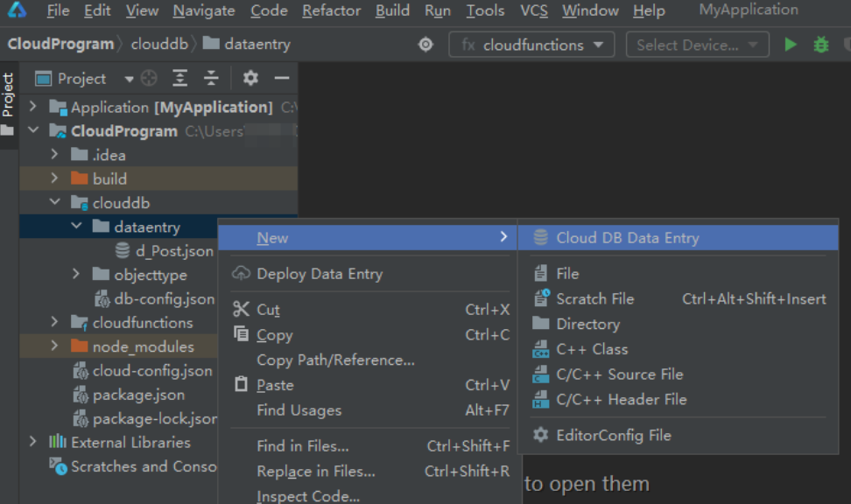851x504 pixels.
Task: Click the green Debug bug icon
Action: [x=820, y=45]
